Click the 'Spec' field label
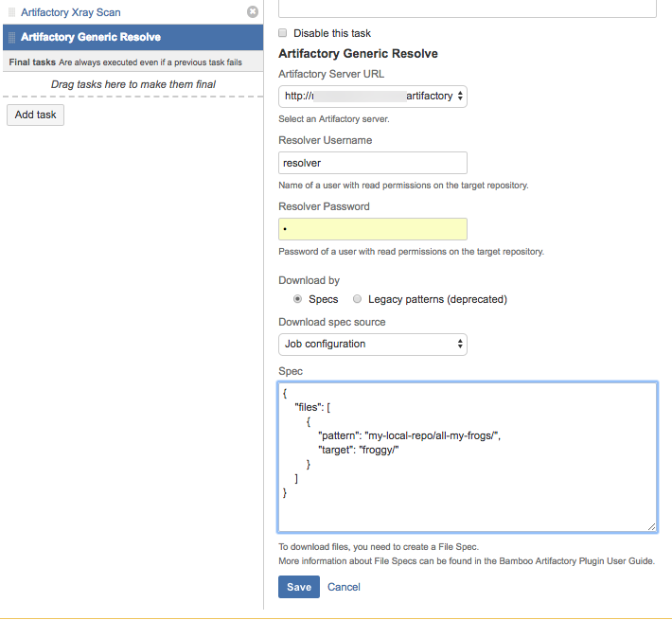The width and height of the screenshot is (672, 620). [x=291, y=371]
